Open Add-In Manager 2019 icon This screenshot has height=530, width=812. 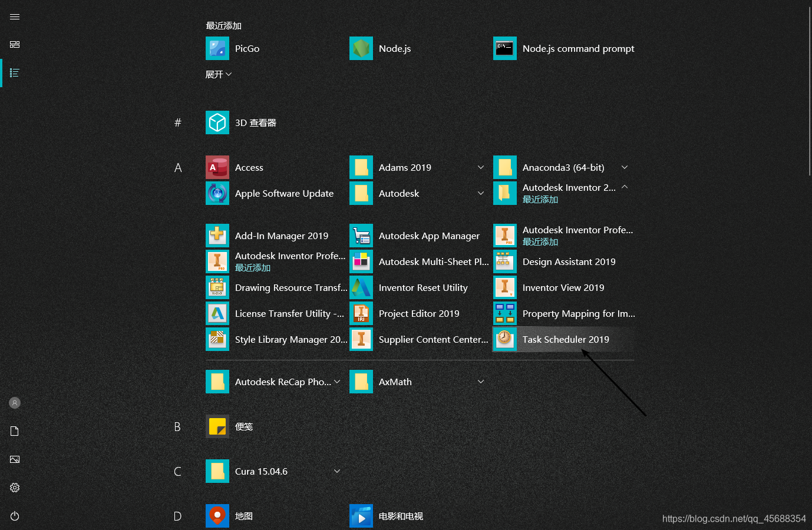pyautogui.click(x=217, y=236)
